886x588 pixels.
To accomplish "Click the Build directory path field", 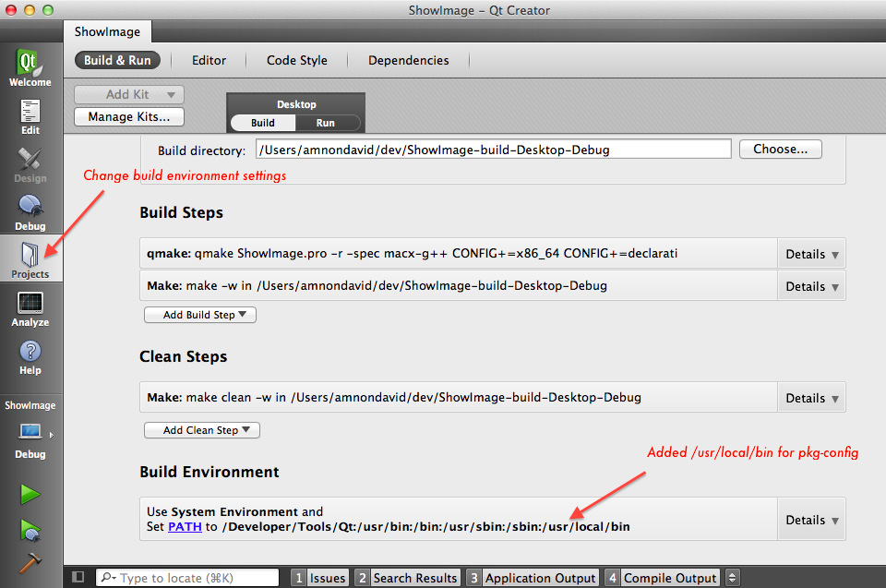I will click(x=493, y=150).
